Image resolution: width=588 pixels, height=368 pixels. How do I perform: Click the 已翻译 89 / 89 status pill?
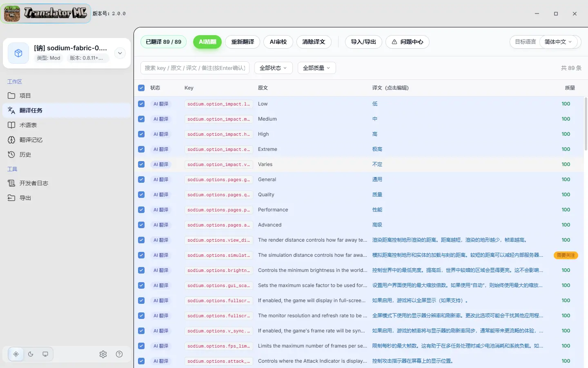pos(163,42)
